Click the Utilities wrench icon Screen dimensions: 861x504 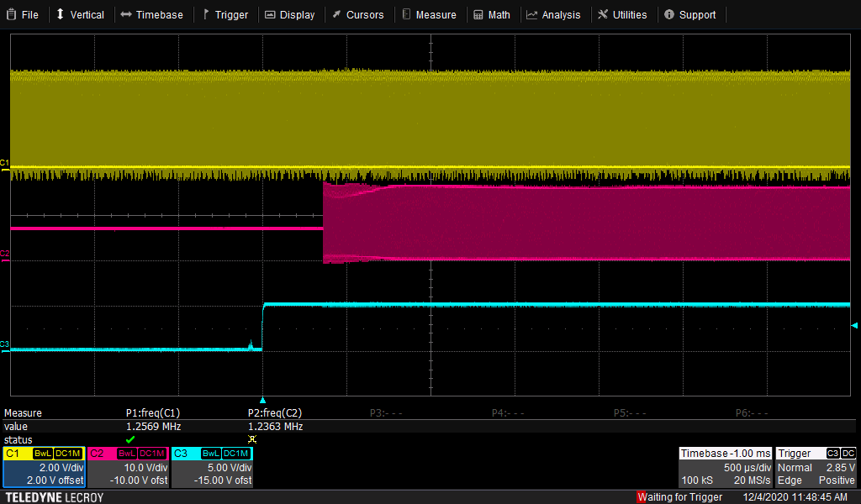[x=603, y=14]
